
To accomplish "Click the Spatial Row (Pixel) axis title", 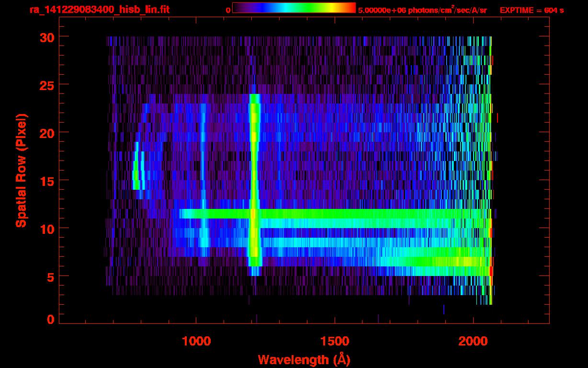I will click(x=21, y=171).
